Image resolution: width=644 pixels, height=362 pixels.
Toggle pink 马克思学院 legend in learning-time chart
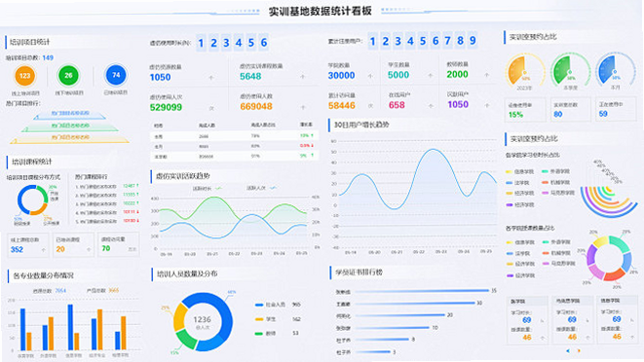coord(558,193)
